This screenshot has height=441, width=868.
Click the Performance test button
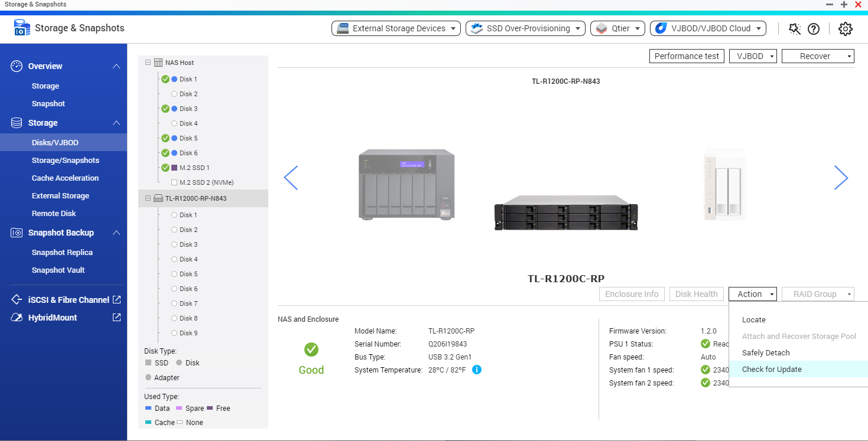pos(687,55)
